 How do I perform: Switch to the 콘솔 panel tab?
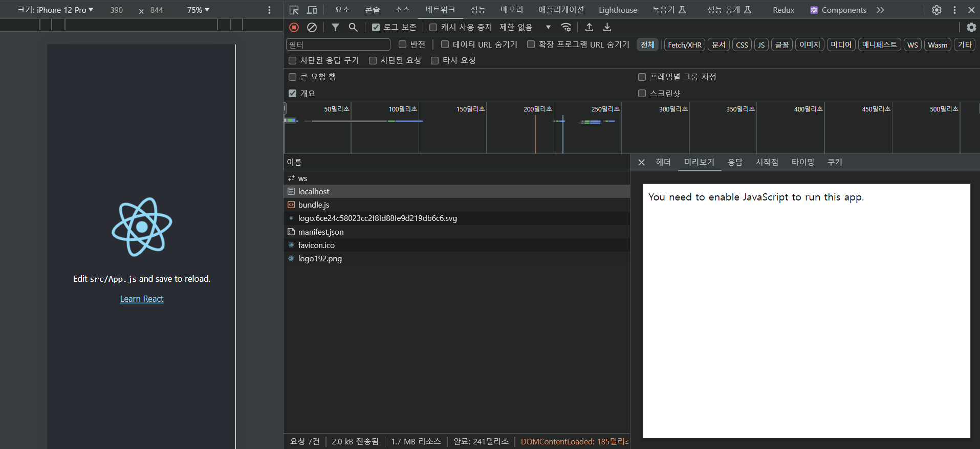[x=373, y=10]
